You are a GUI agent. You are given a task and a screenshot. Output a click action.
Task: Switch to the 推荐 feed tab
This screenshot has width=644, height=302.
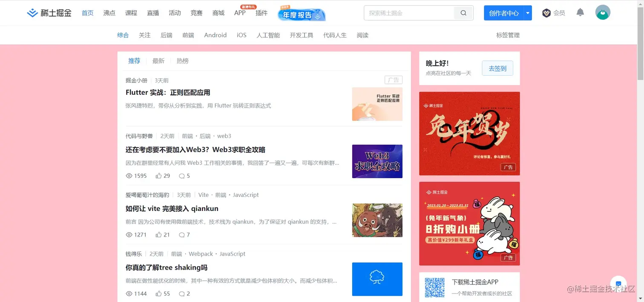click(134, 61)
